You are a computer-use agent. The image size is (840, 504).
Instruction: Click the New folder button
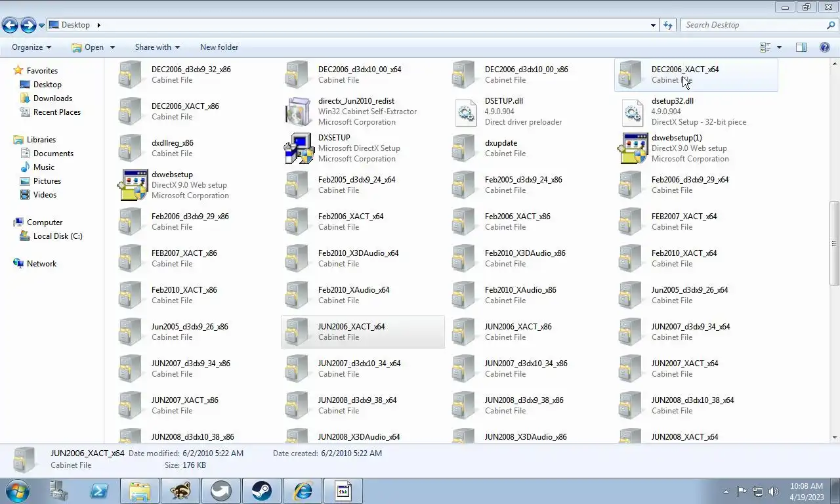point(219,47)
